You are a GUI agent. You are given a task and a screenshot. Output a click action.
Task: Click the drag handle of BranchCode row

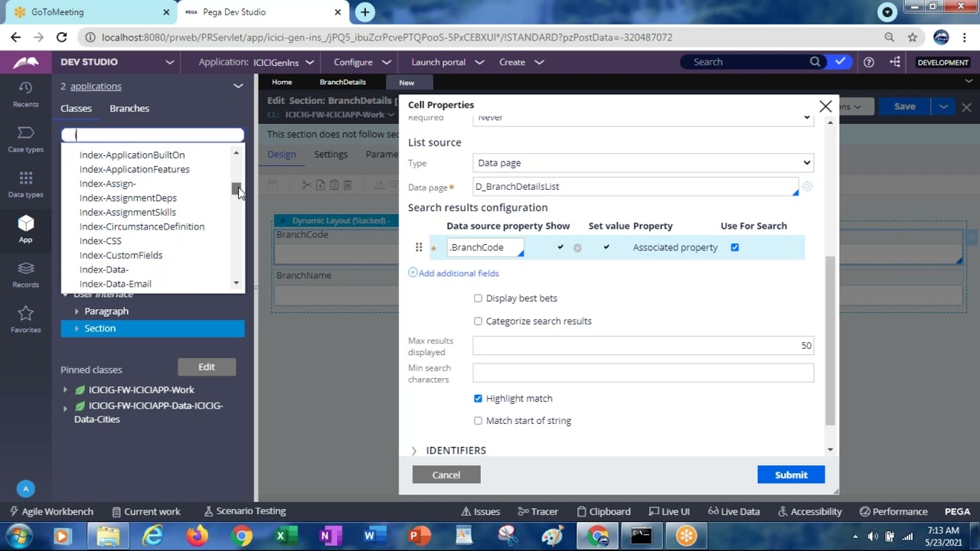(419, 247)
